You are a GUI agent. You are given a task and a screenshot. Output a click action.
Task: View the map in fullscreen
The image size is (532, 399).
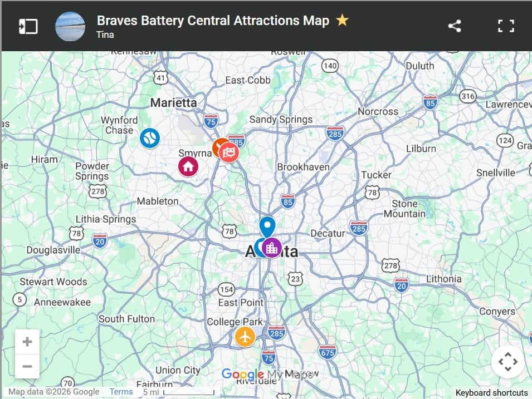pos(506,26)
